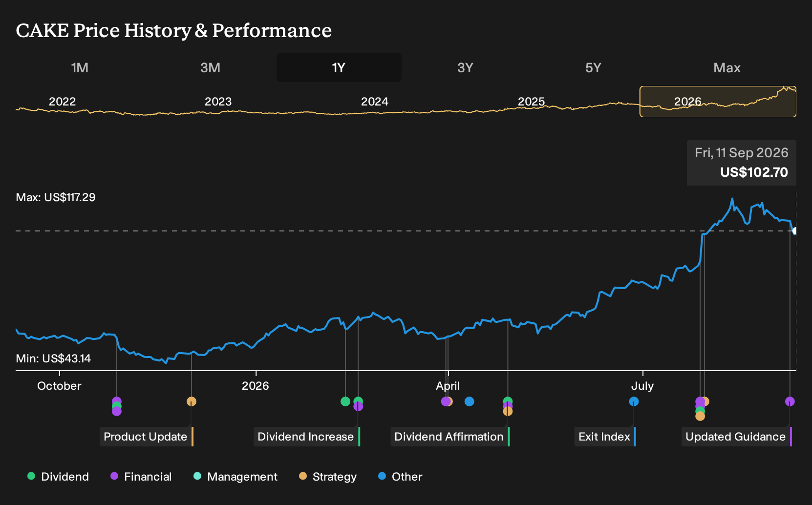The width and height of the screenshot is (812, 505).
Task: Switch to the 3M time range
Action: [210, 67]
